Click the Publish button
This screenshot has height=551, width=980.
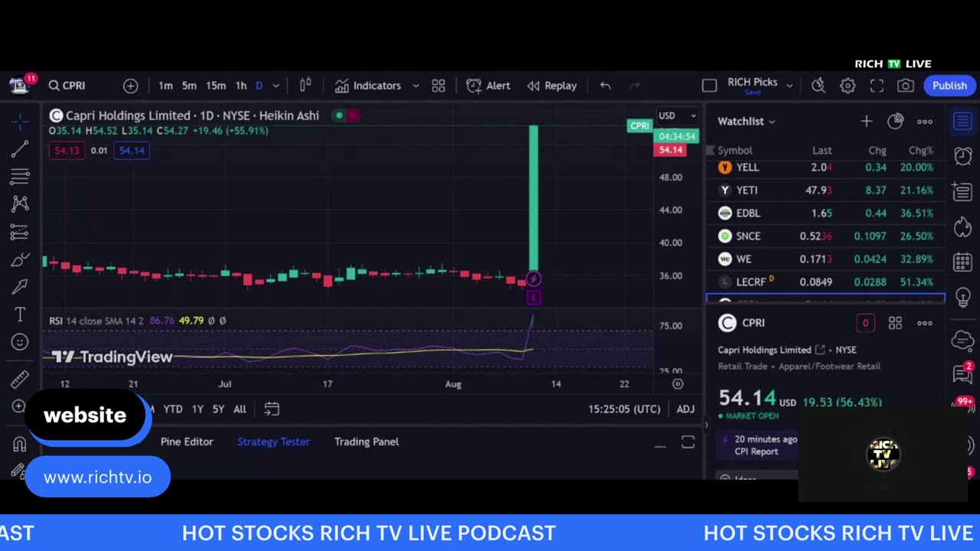pos(949,86)
